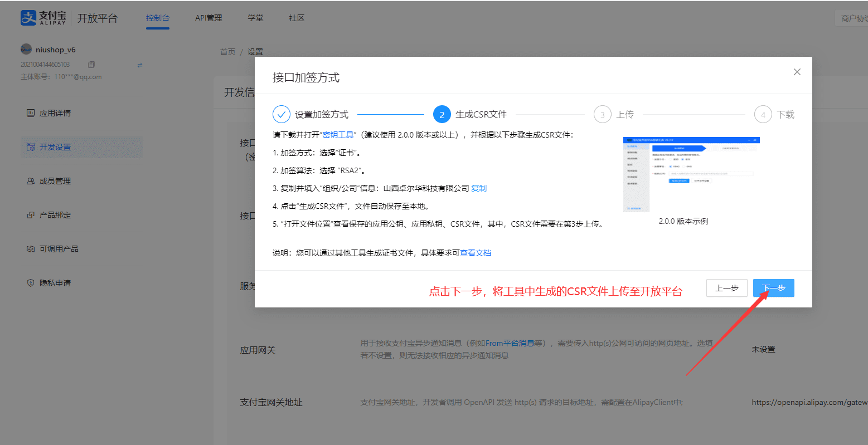Open the 查看文档 link
The height and width of the screenshot is (445, 868).
(476, 253)
